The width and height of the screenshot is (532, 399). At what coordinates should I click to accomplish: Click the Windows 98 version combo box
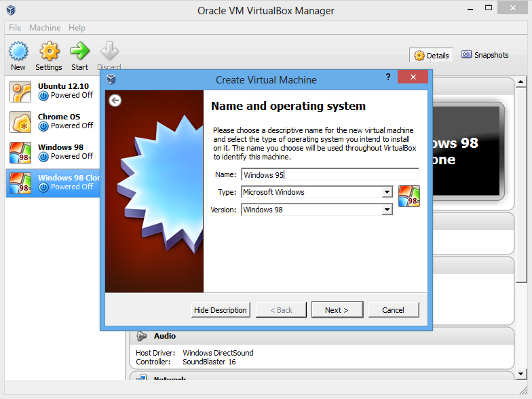(x=317, y=210)
